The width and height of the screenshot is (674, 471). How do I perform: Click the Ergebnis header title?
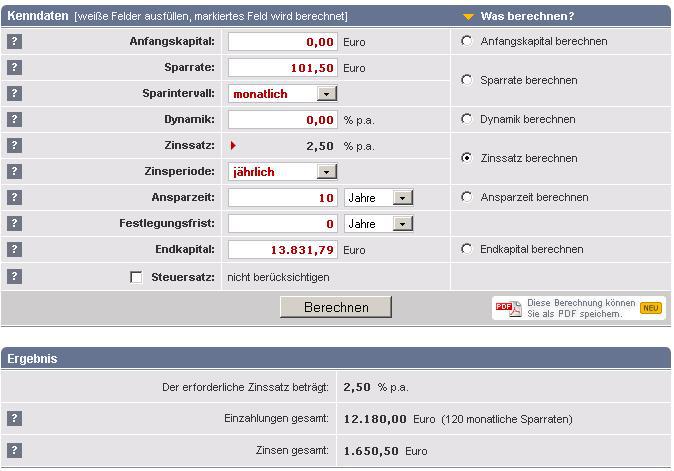32,358
